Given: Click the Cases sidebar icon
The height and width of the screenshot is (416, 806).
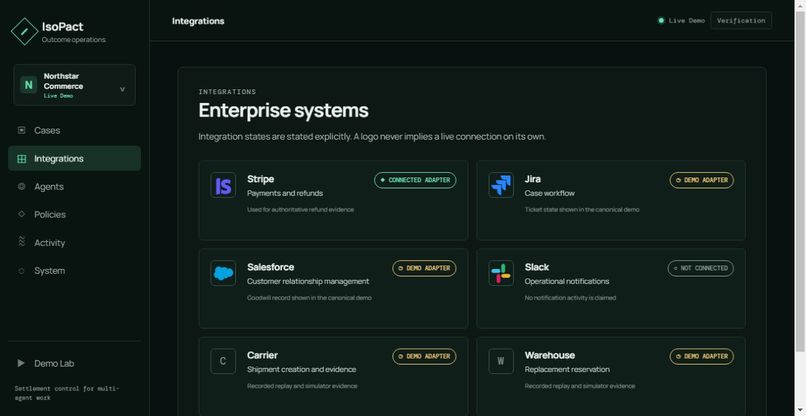Looking at the screenshot, I should (22, 130).
